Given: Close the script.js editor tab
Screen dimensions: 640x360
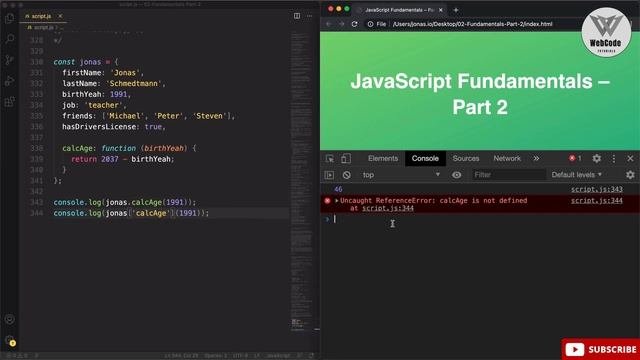Looking at the screenshot, I should pyautogui.click(x=60, y=16).
